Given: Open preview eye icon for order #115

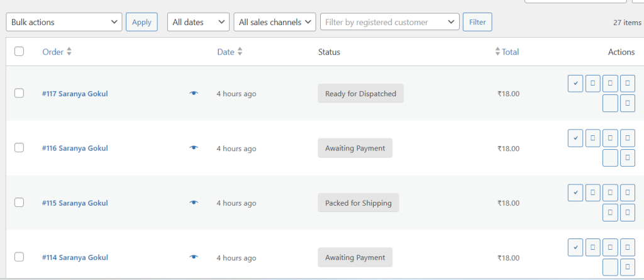Looking at the screenshot, I should [194, 203].
